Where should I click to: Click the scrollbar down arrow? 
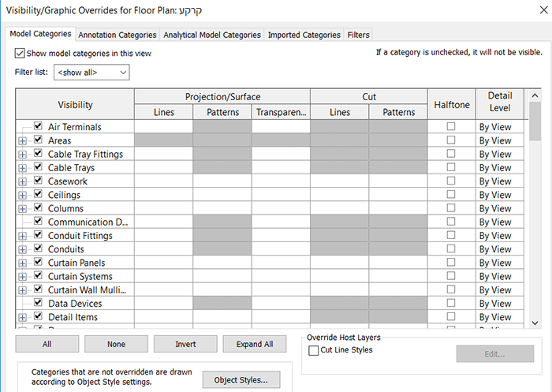[535, 323]
